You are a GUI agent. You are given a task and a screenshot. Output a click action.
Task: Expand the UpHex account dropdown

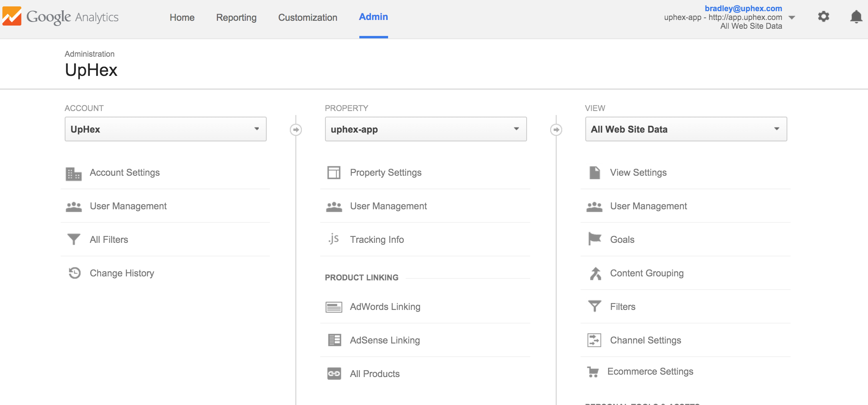pos(165,129)
